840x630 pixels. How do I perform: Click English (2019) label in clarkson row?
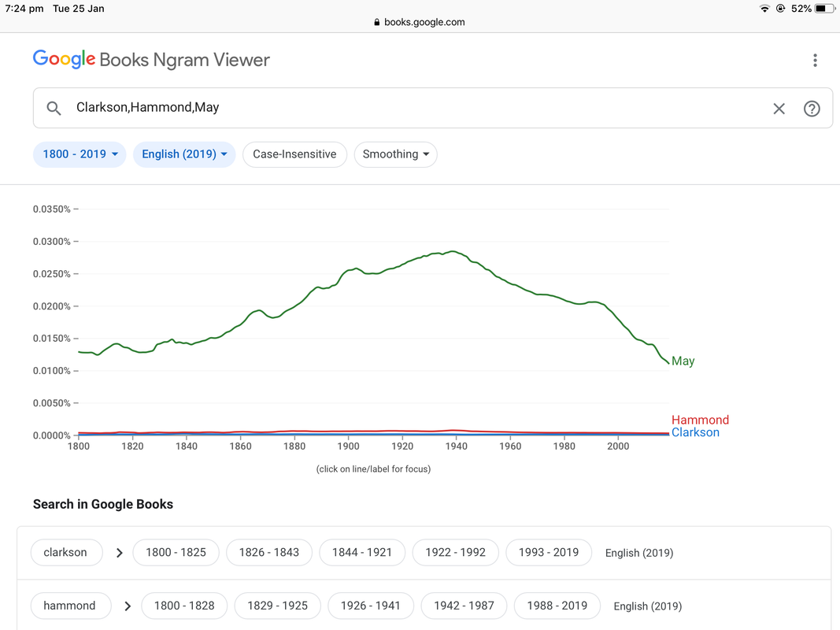[639, 553]
